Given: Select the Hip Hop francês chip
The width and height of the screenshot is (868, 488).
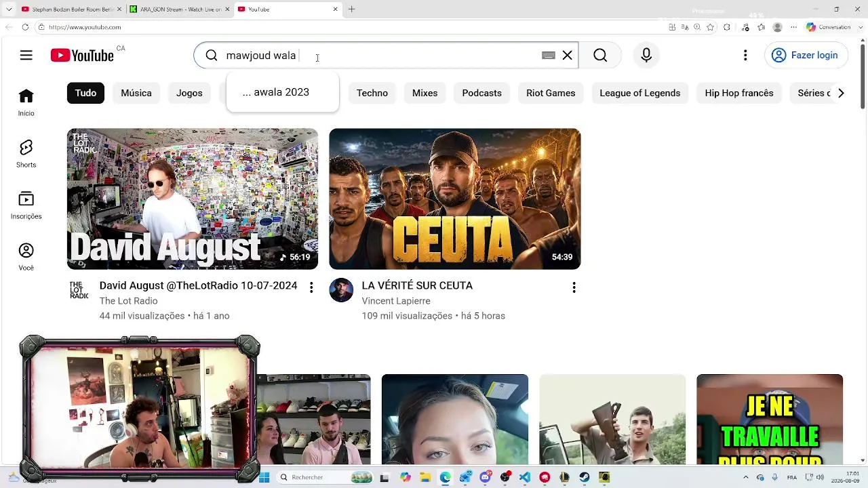Looking at the screenshot, I should 738,93.
